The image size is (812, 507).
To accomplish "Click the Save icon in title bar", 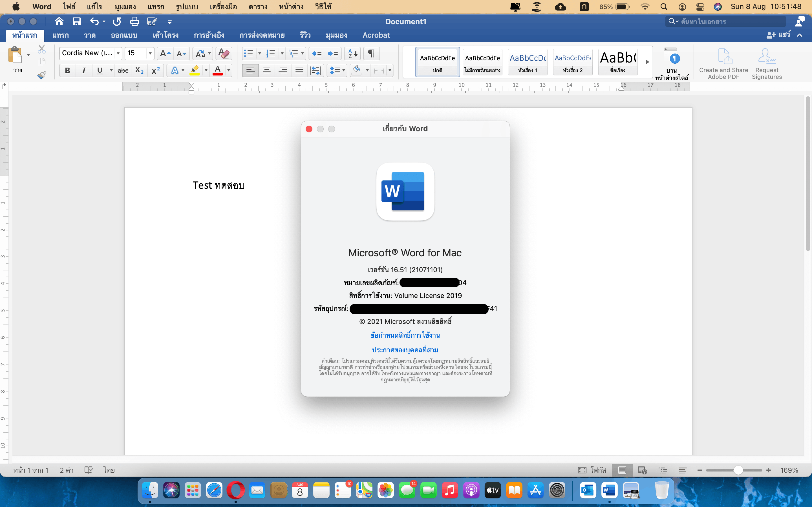I will [76, 22].
